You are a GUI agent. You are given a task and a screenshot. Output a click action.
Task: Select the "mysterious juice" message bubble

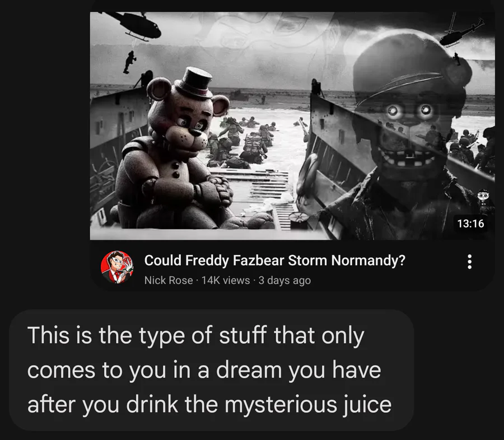coord(212,370)
